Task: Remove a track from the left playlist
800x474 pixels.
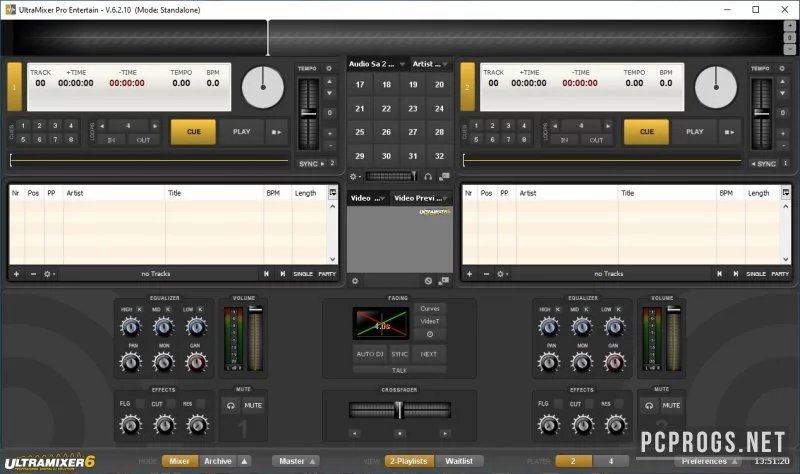Action: [33, 274]
